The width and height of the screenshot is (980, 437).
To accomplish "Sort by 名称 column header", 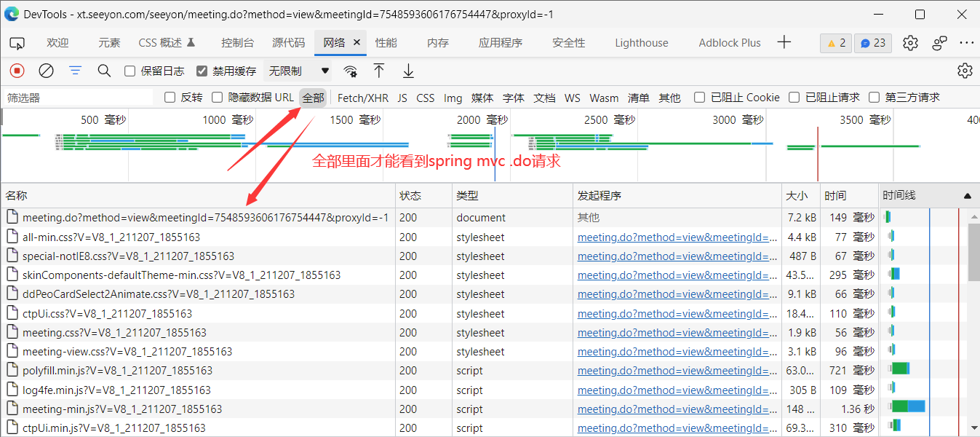I will [198, 196].
